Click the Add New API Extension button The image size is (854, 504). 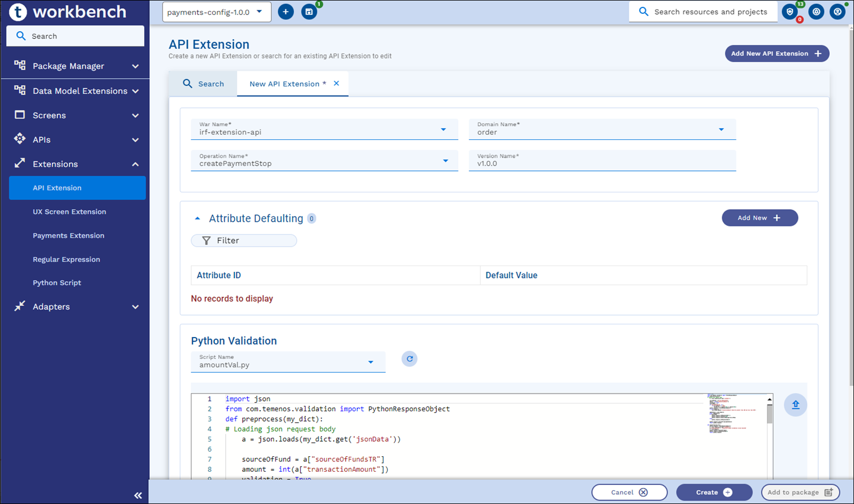(x=776, y=54)
